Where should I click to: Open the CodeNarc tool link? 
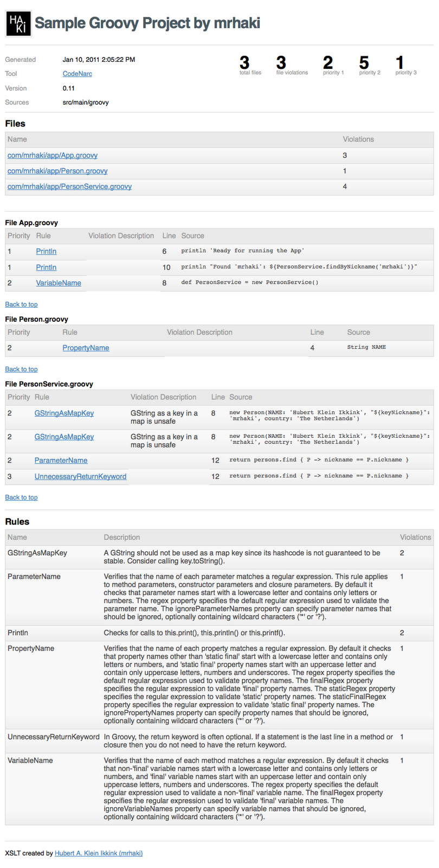(x=77, y=74)
